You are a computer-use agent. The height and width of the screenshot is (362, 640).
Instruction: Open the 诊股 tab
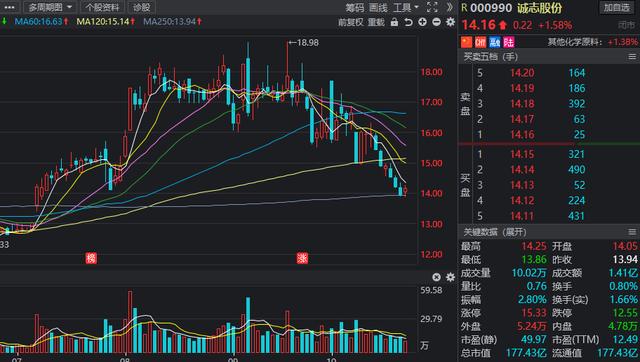click(142, 7)
